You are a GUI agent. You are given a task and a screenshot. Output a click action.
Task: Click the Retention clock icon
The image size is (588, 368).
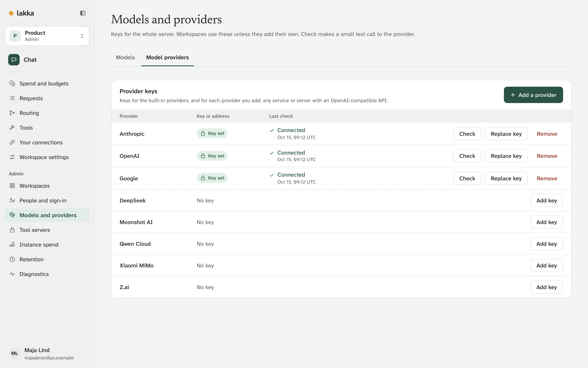coord(12,259)
